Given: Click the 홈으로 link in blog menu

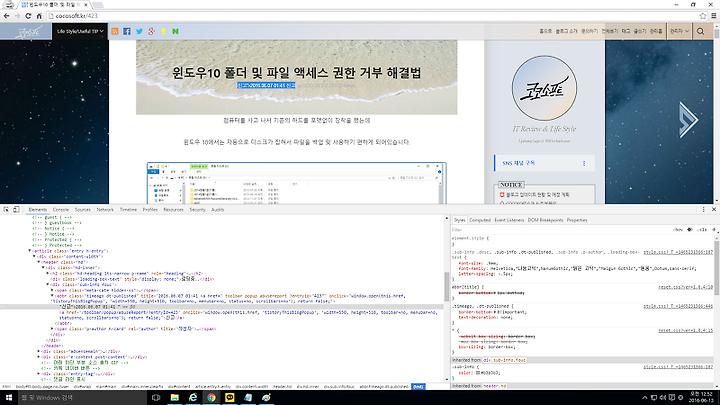Looking at the screenshot, I should point(545,31).
